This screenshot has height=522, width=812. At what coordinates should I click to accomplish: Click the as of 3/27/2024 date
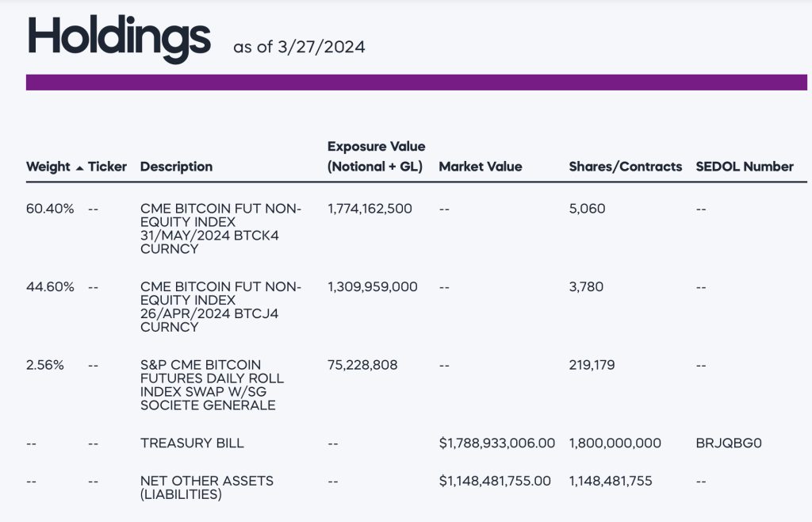pyautogui.click(x=299, y=47)
